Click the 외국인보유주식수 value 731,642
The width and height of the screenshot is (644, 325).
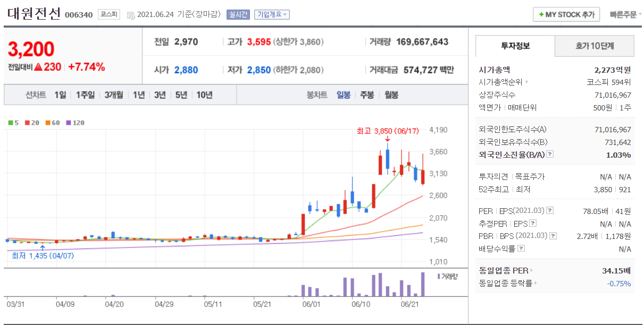(617, 142)
